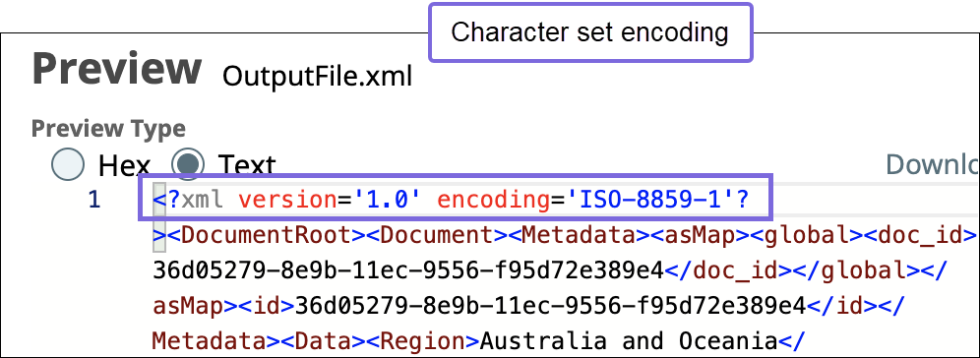Click the id opening tag
Screen dimensions: 980x358
click(x=267, y=306)
